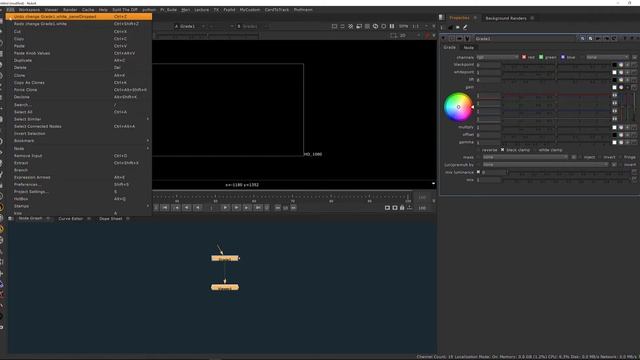Open the Render menu in menu bar
Screen dimensions: 640x360
(x=70, y=9)
